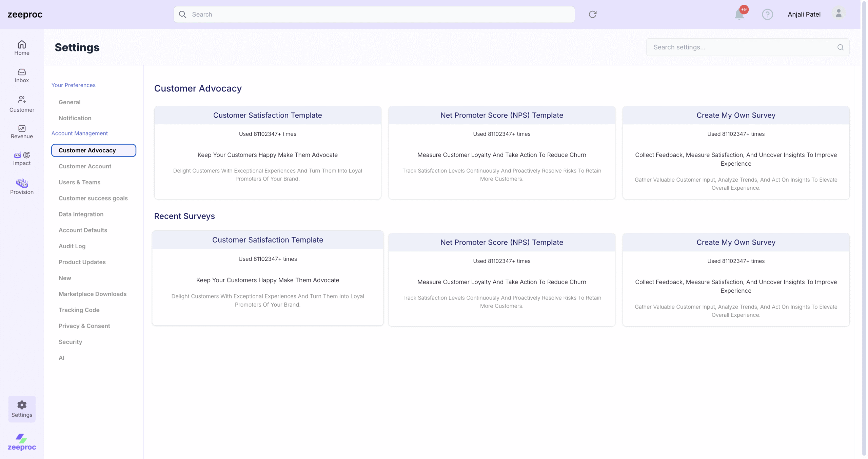Click the top Search field
Viewport: 868px width, 459px height.
coord(373,14)
